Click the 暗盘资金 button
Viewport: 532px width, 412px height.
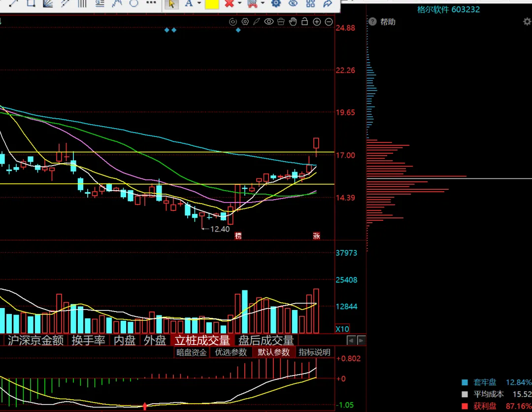(192, 352)
